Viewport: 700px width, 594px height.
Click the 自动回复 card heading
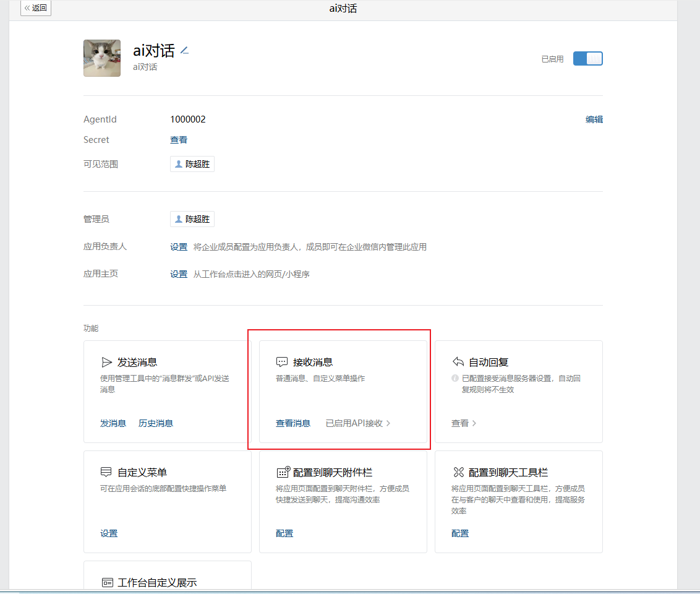coord(489,362)
